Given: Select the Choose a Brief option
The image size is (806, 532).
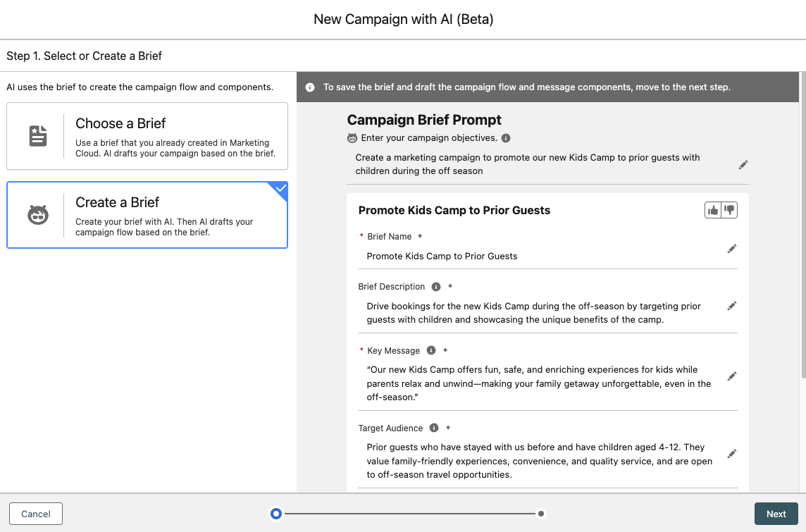Looking at the screenshot, I should pyautogui.click(x=147, y=136).
